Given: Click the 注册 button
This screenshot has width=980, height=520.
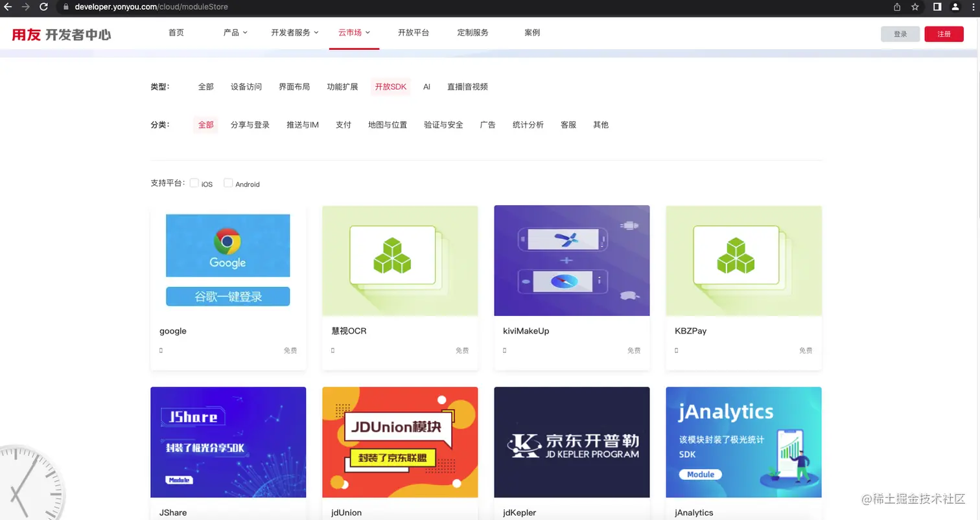Looking at the screenshot, I should 944,34.
